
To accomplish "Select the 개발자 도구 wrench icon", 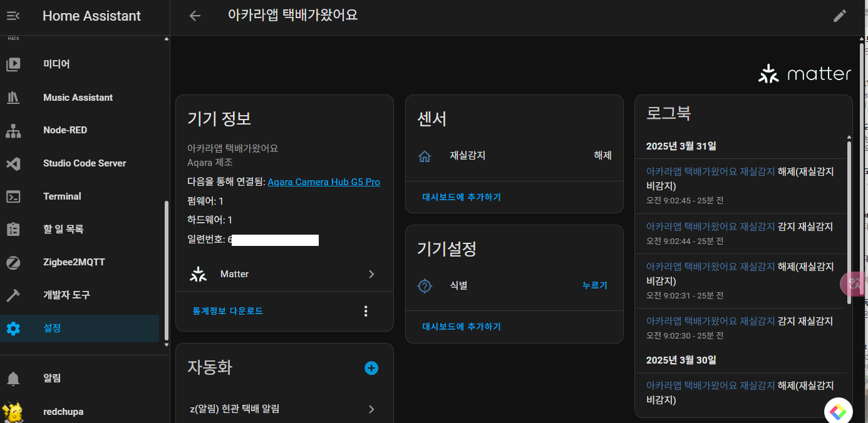I will (13, 295).
